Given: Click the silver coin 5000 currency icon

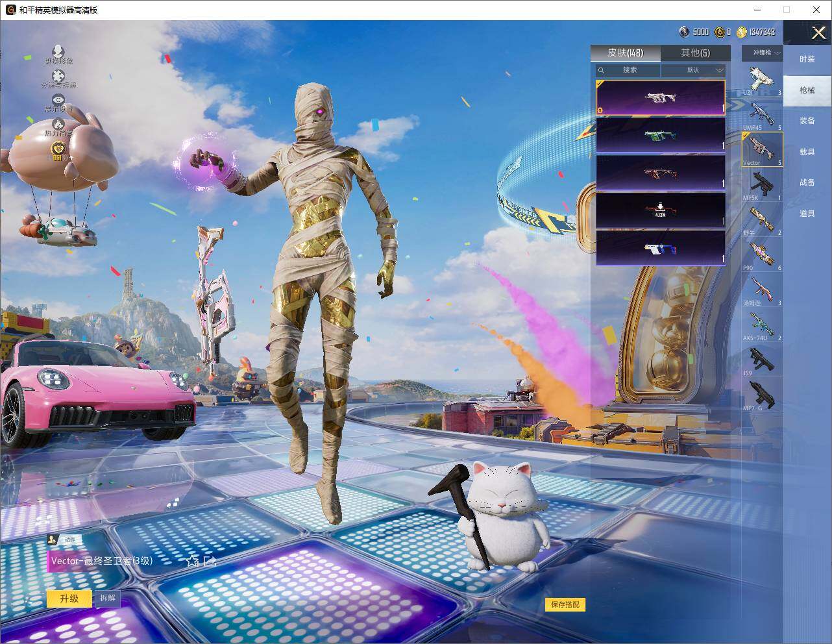Looking at the screenshot, I should [684, 32].
